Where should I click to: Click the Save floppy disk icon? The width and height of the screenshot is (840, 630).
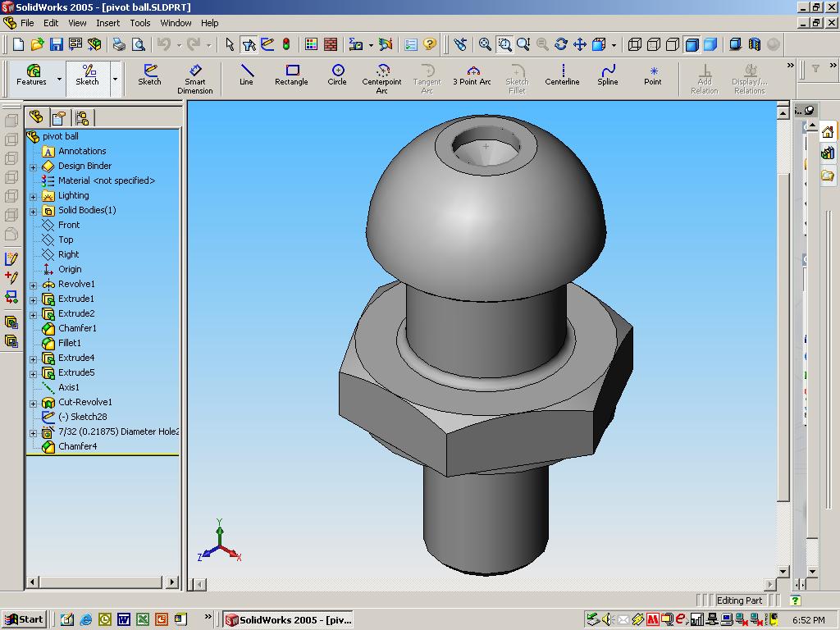tap(57, 44)
